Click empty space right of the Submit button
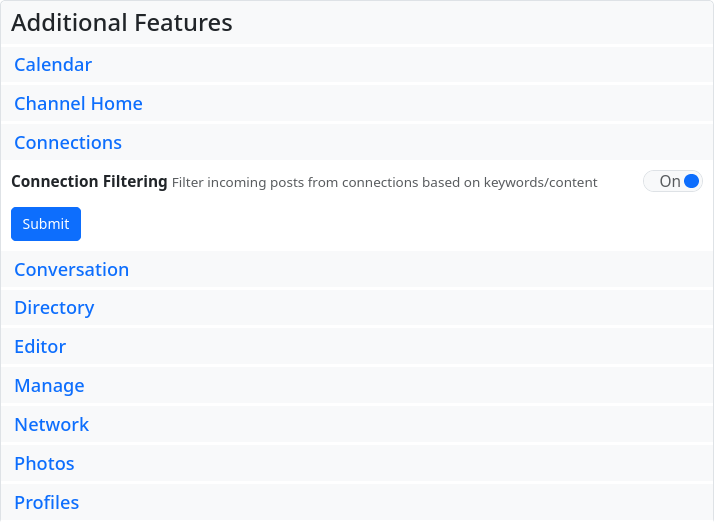This screenshot has height=523, width=714. click(380, 224)
